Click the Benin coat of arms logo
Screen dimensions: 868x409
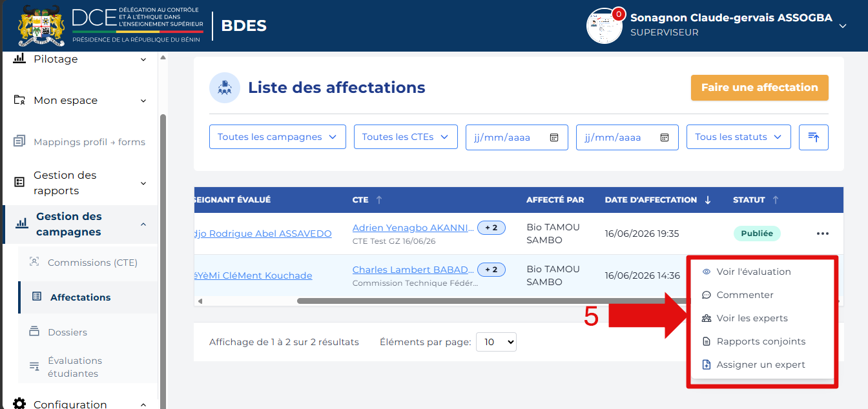[x=42, y=26]
